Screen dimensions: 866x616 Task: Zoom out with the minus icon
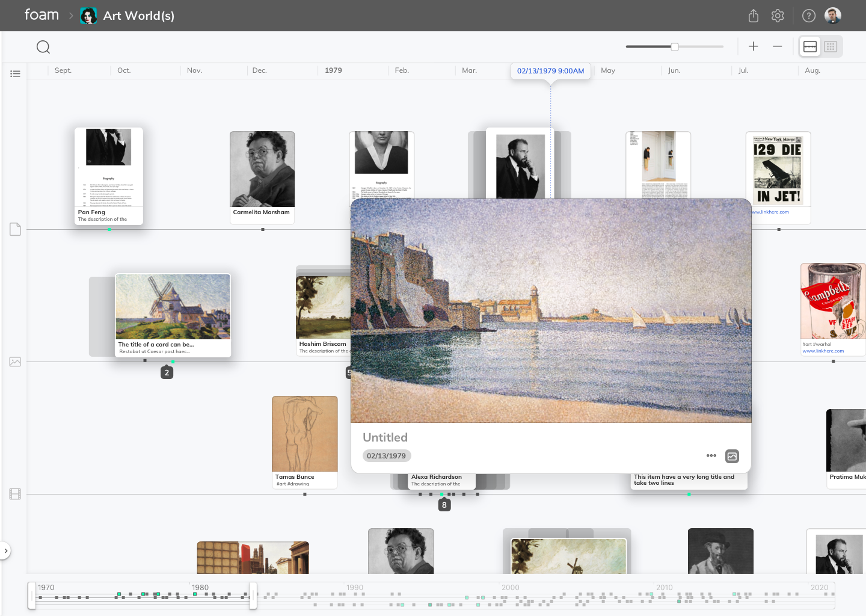tap(778, 46)
